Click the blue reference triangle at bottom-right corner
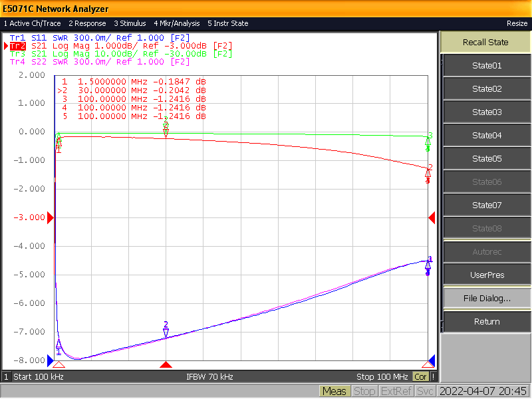Viewport: 532px width, 399px height. pos(432,360)
